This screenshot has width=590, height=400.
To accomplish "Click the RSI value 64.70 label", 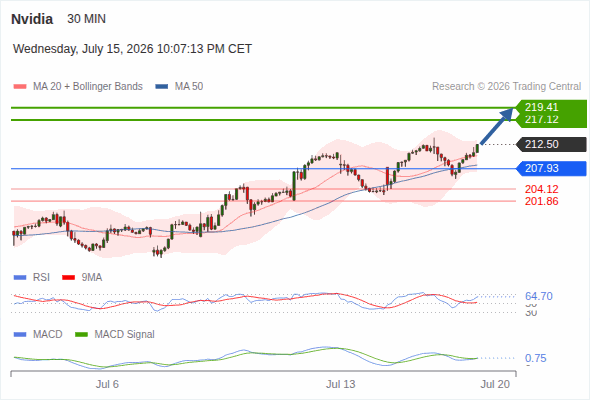I will click(539, 296).
